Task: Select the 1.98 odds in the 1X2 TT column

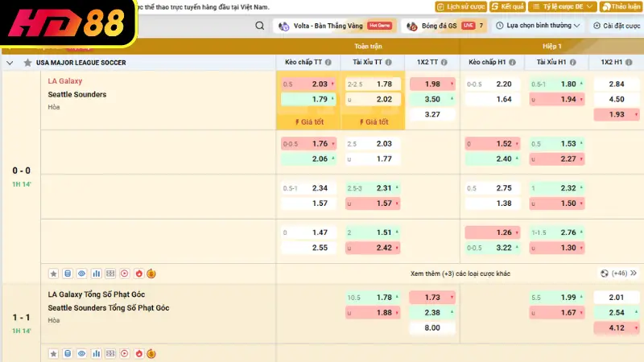Action: [x=431, y=84]
